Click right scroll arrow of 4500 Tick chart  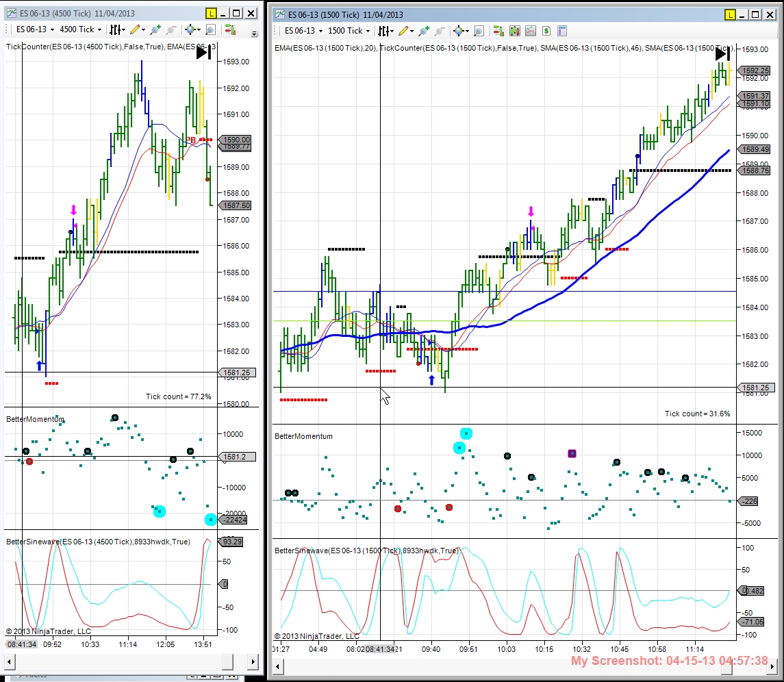253,661
